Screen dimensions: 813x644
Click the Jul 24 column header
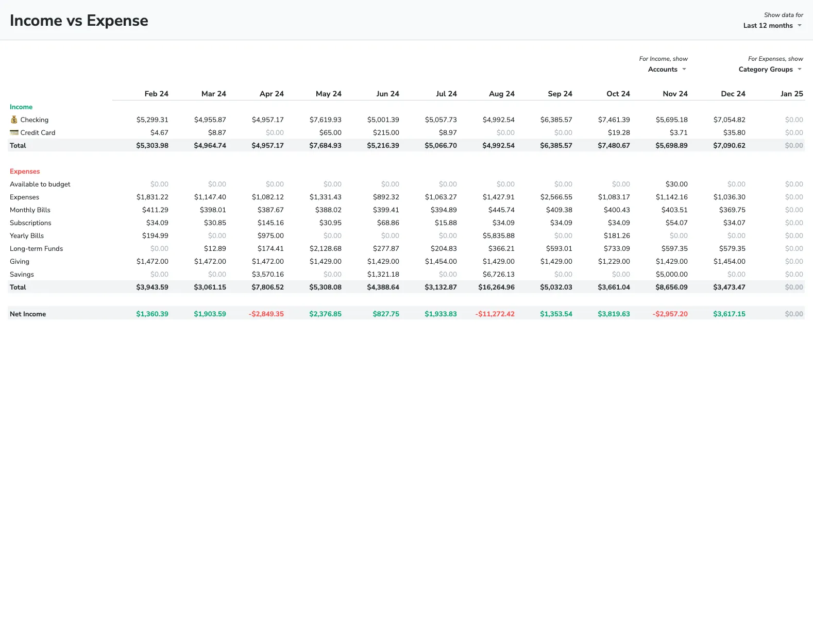coord(447,94)
